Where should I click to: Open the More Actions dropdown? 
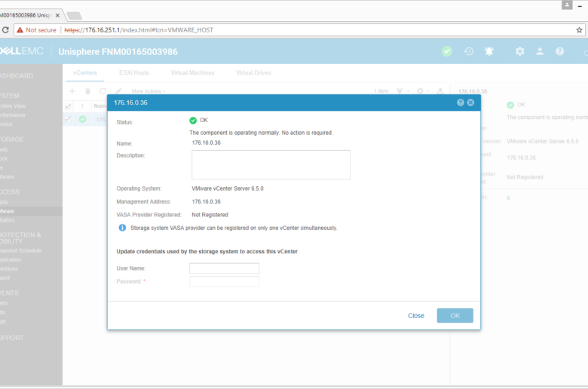click(x=149, y=91)
